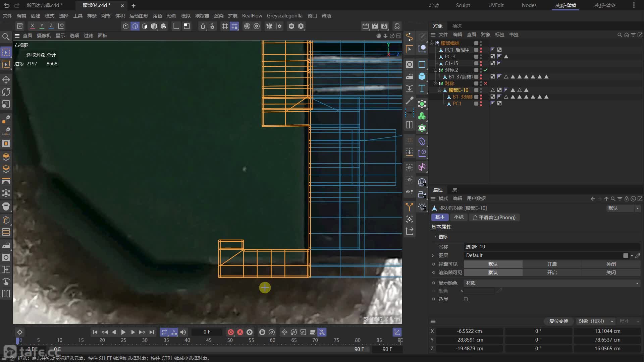Viewport: 644px width, 362px height.
Task: Switch to the UVEdit layout tab
Action: click(496, 5)
